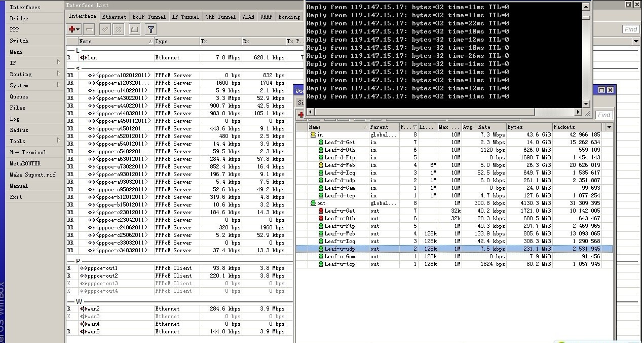Viewport: 644px width, 343px height.
Task: Click the Remove (minus) button in Interface List
Action: click(89, 30)
